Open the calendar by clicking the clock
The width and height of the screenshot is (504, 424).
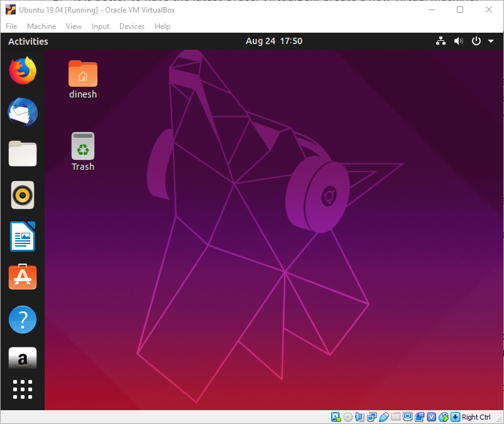tap(274, 40)
